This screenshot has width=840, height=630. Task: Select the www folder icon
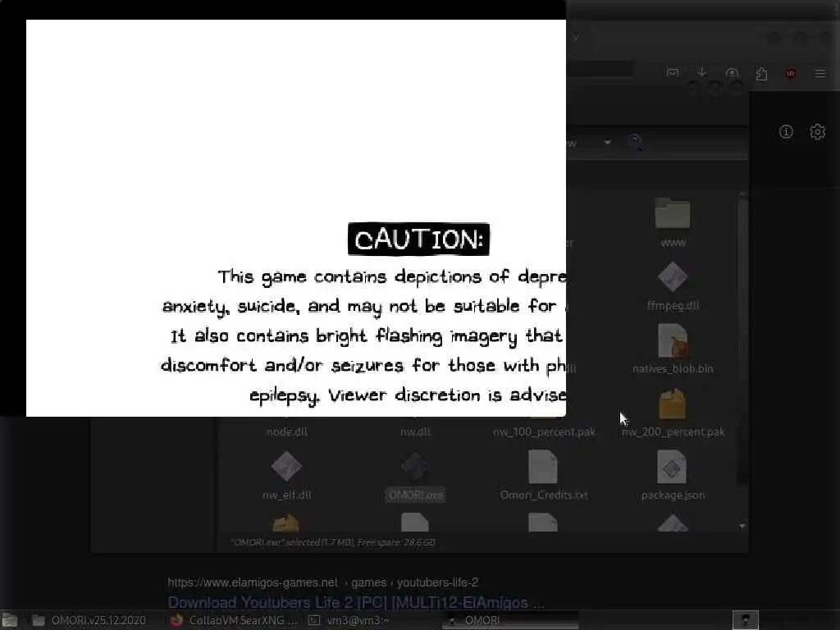[x=673, y=213]
